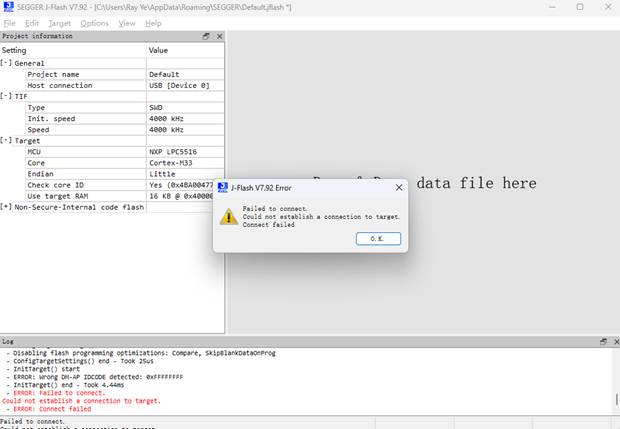This screenshot has width=620, height=429.
Task: Click the SEGGER J-Flash title bar icon
Action: pyautogui.click(x=8, y=7)
